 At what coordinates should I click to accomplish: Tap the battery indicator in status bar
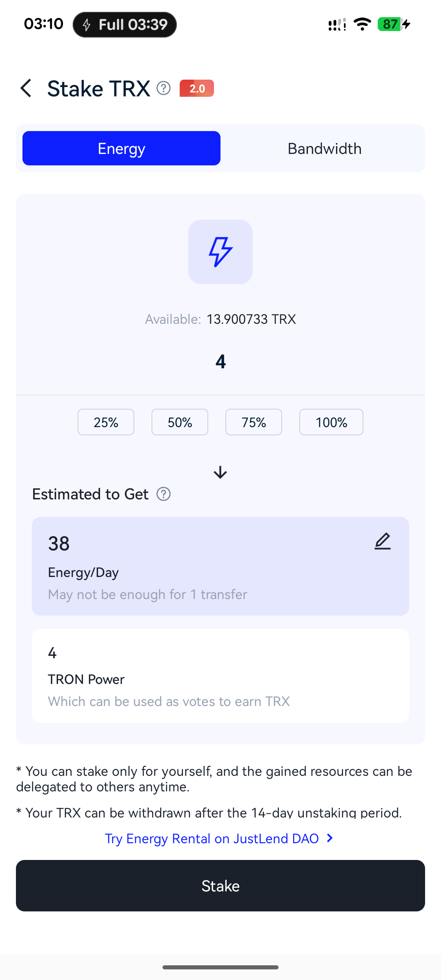coord(394,24)
